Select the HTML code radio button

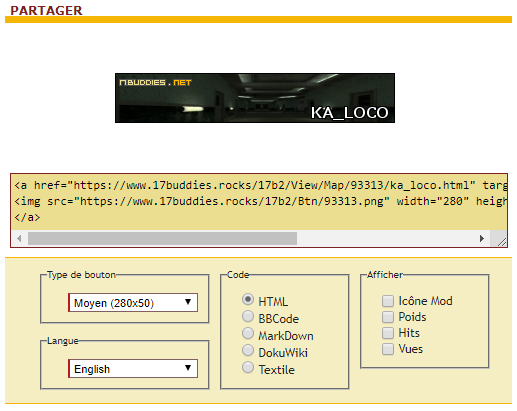tap(248, 299)
